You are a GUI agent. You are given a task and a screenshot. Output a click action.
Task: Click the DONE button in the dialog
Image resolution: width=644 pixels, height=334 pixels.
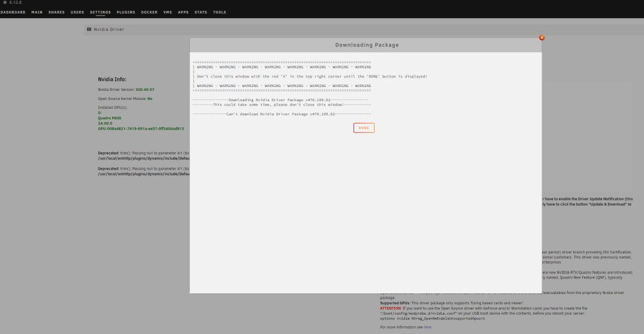coord(364,128)
